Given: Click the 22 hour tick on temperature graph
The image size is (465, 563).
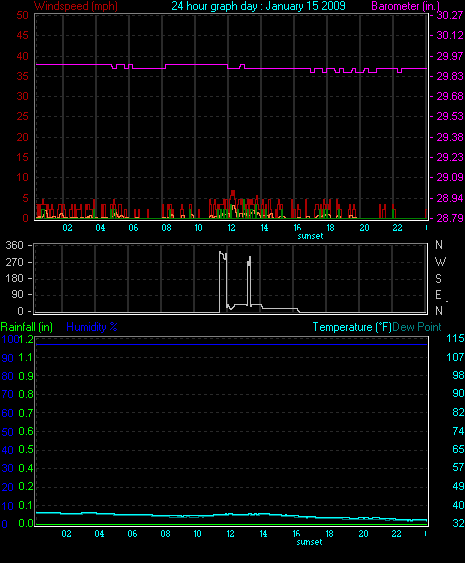Looking at the screenshot, I should tap(396, 534).
